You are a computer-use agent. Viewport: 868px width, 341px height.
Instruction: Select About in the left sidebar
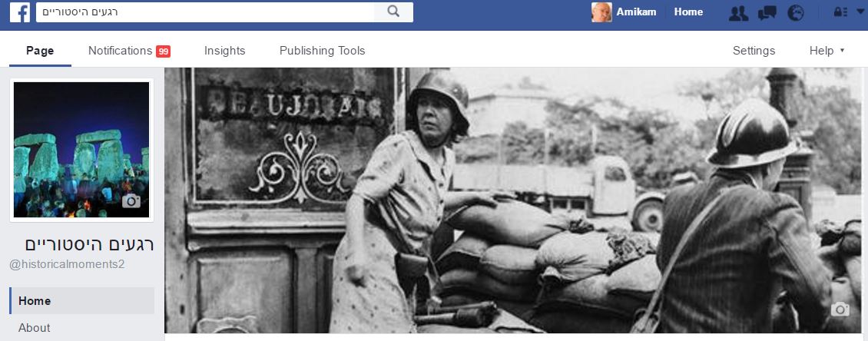coord(35,328)
